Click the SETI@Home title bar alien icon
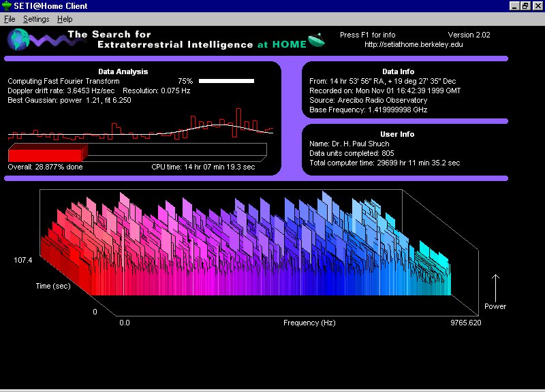 coord(7,6)
